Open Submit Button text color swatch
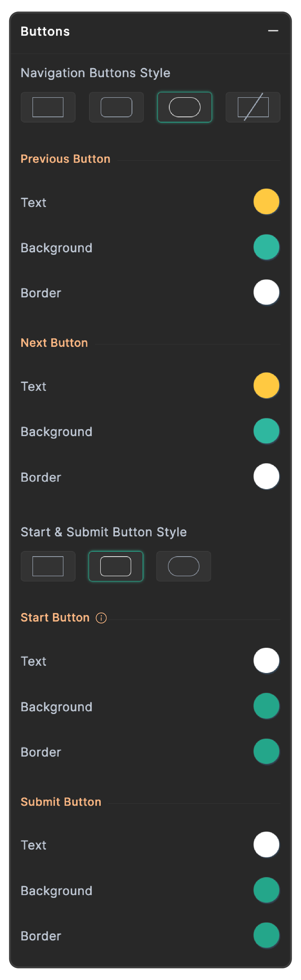 [266, 844]
